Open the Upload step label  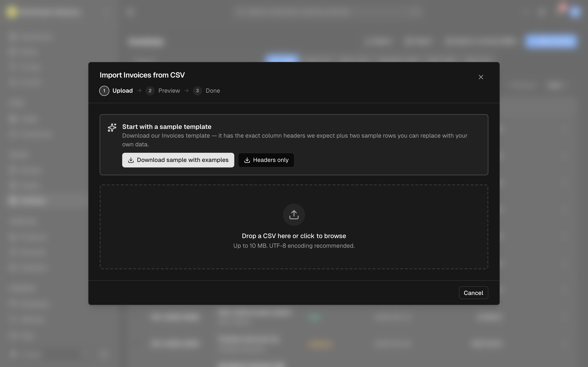tap(122, 91)
